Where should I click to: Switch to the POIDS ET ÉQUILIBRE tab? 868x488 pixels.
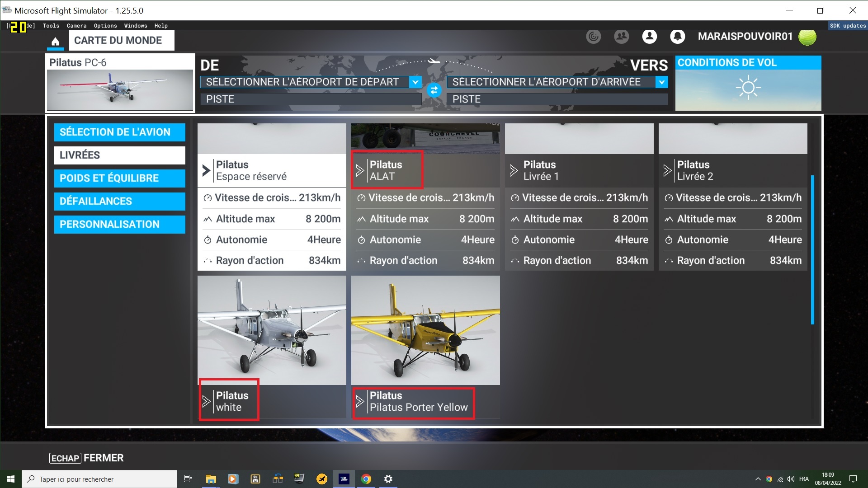coord(119,178)
